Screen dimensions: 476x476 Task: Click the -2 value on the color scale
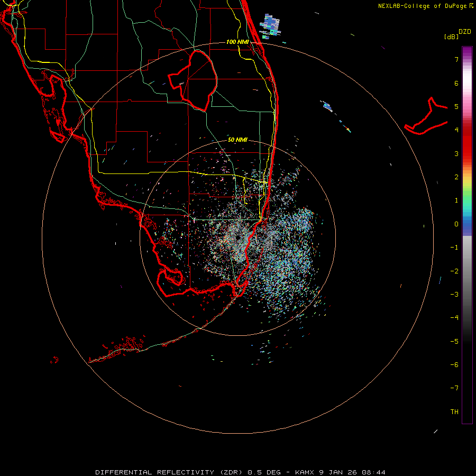pos(454,271)
